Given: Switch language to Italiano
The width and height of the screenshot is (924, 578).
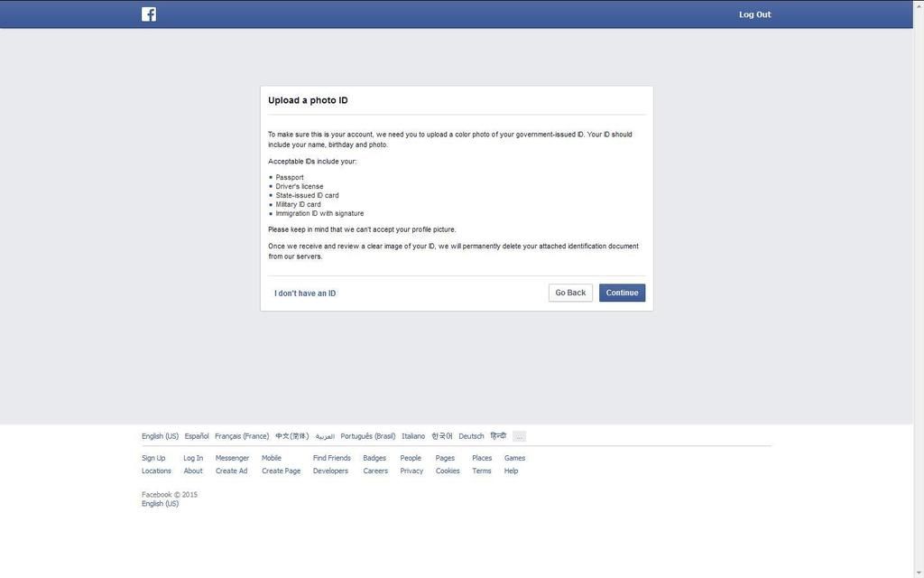Looking at the screenshot, I should click(413, 436).
